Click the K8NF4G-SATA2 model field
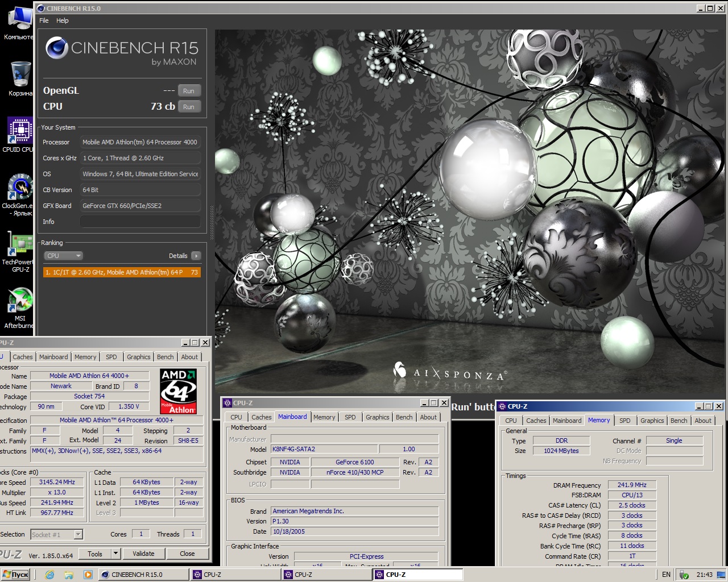Image resolution: width=728 pixels, height=582 pixels. (324, 449)
